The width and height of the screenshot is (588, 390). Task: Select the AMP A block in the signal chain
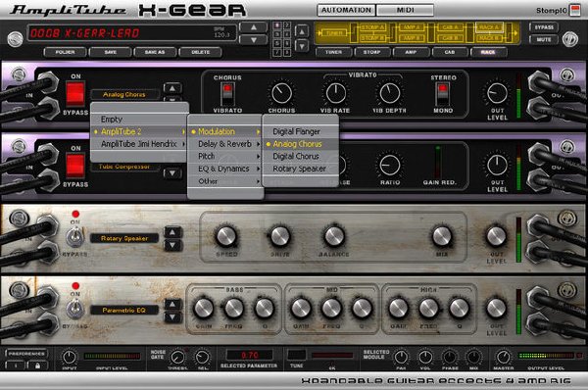coord(412,27)
